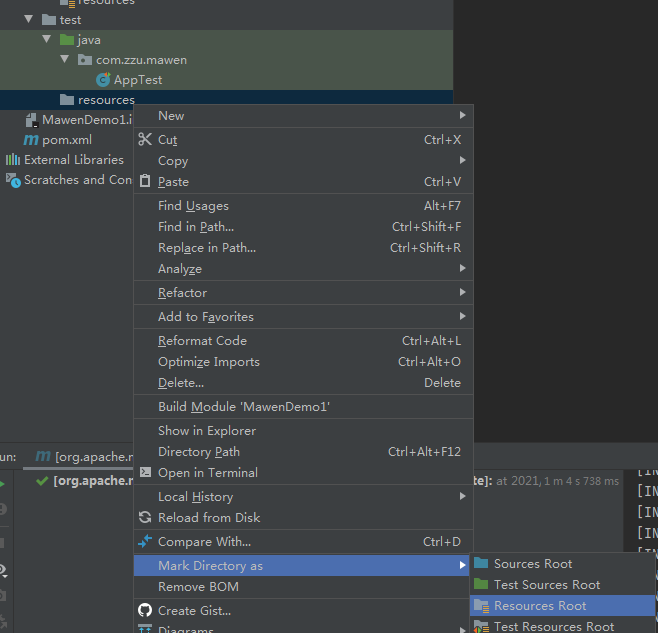Screen dimensions: 658x633
Task: Expand the Analyze submenu arrow
Action: tap(462, 268)
